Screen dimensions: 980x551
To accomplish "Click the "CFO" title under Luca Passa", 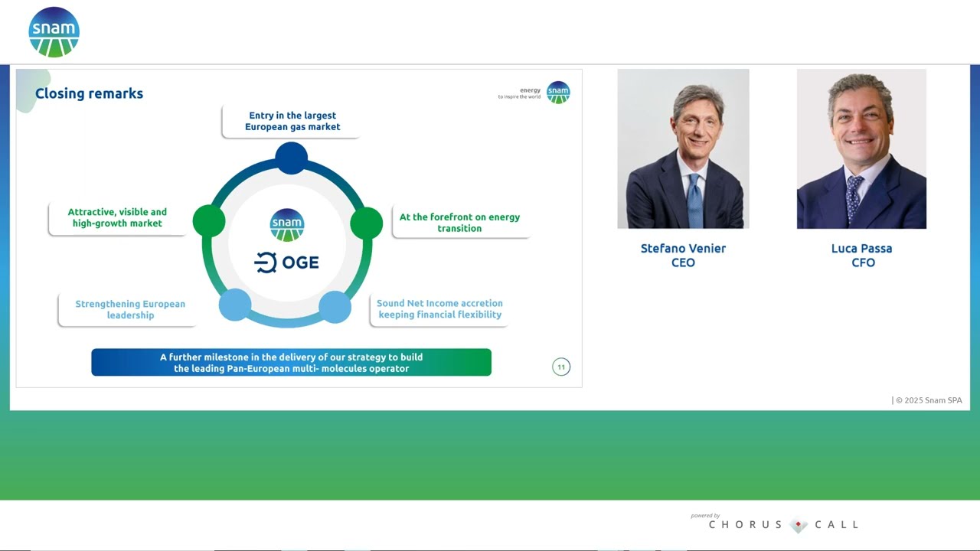I will click(x=863, y=262).
